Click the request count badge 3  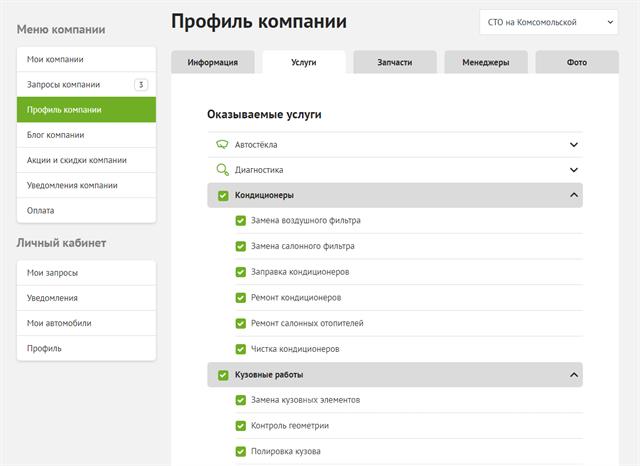pos(141,84)
